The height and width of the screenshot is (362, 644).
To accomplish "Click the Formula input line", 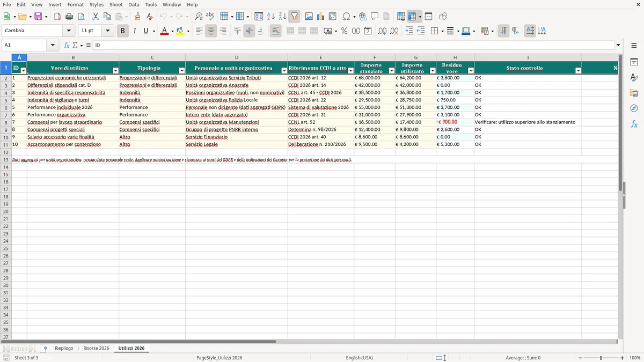I will click(x=353, y=46).
